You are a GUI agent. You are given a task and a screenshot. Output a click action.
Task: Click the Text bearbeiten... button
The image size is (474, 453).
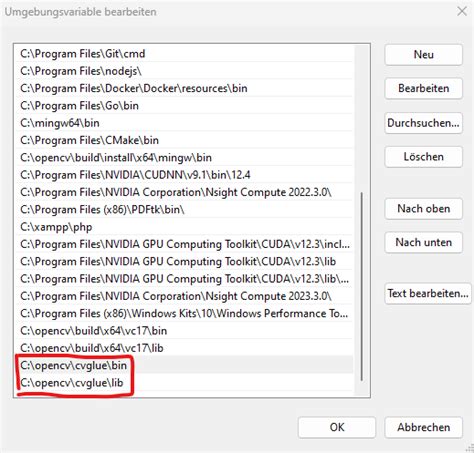tap(428, 294)
